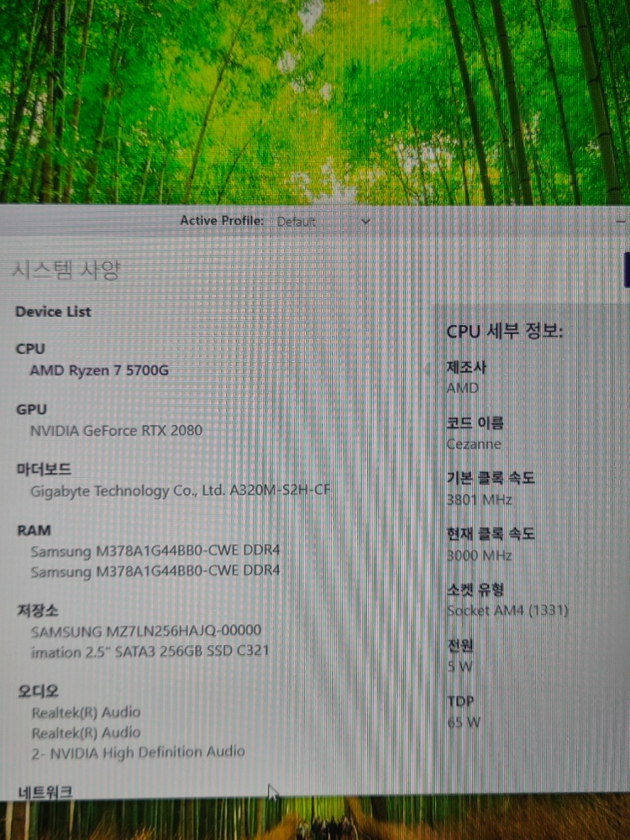Select the second Realtek(R) Audio device
630x840 pixels.
click(x=86, y=732)
